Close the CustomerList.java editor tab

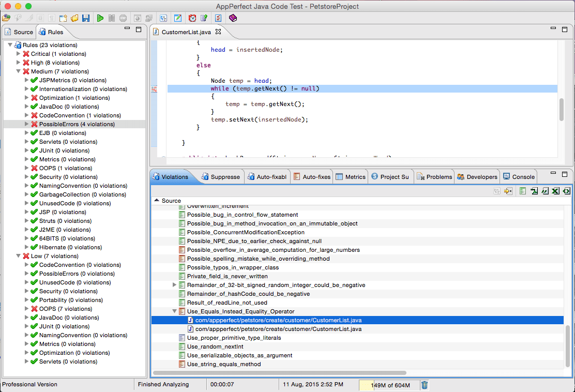tap(218, 32)
